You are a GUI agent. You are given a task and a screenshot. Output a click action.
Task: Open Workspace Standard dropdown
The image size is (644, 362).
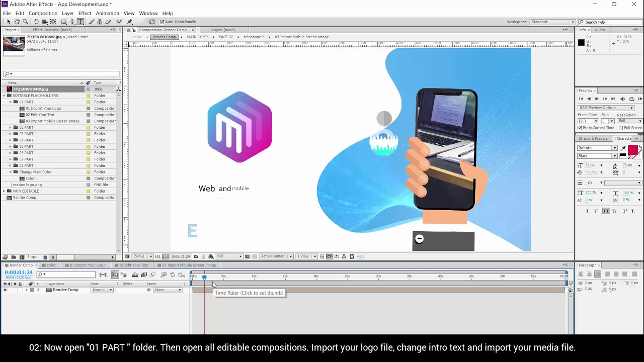(x=552, y=22)
